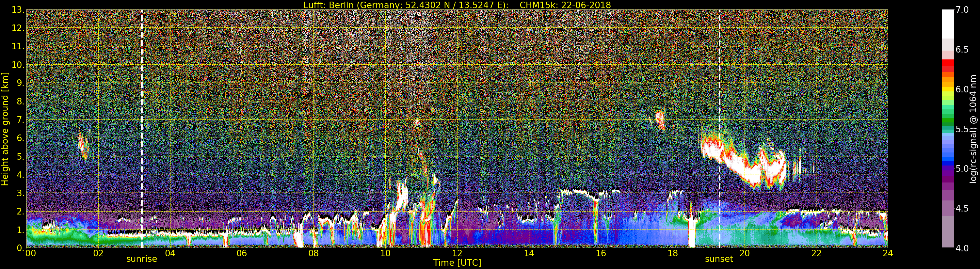Click the time axis tick "18"
Viewport: 980px width, 269px height.
click(x=673, y=253)
